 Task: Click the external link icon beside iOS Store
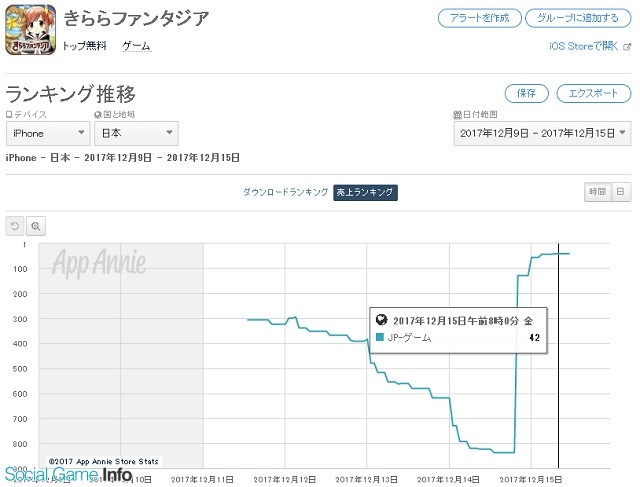coord(627,47)
